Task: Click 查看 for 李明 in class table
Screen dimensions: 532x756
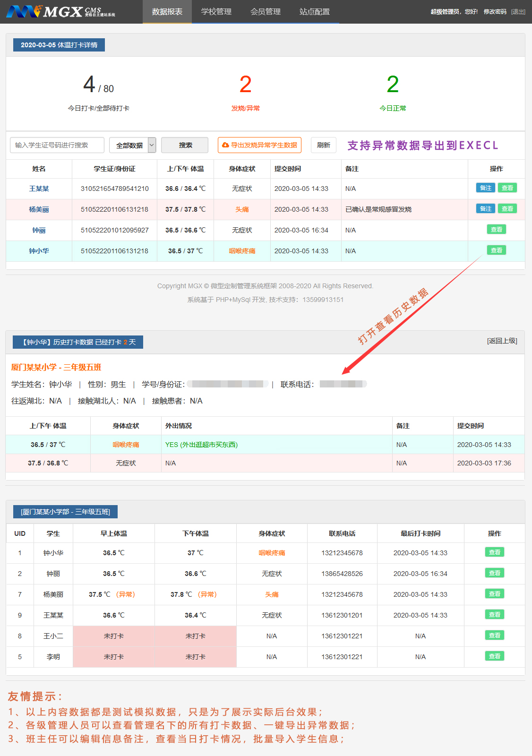Action: coord(494,656)
